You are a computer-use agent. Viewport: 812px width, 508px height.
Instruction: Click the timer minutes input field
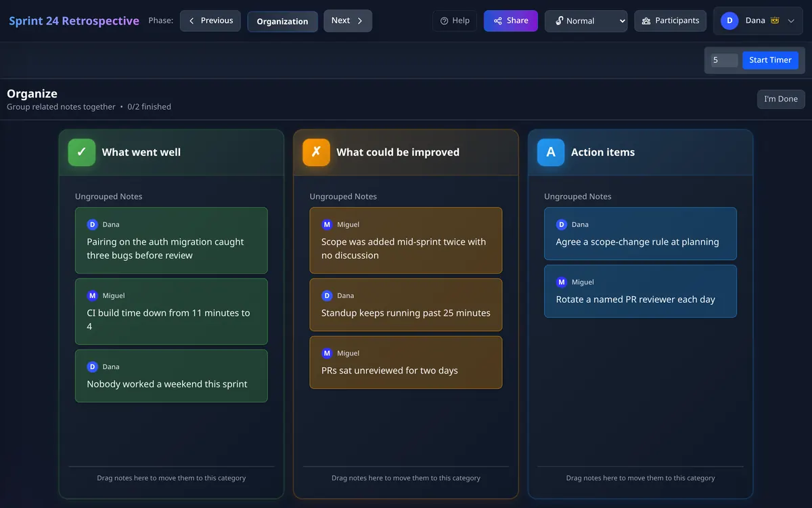tap(724, 60)
